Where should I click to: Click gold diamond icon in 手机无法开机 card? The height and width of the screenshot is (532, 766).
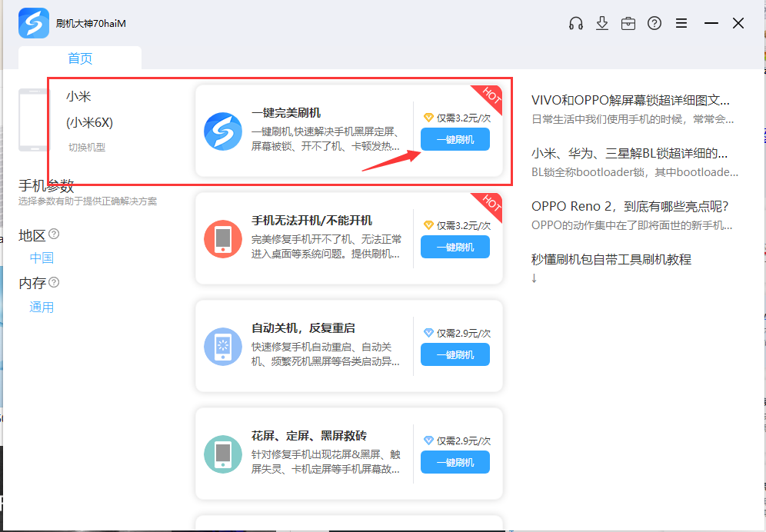428,225
